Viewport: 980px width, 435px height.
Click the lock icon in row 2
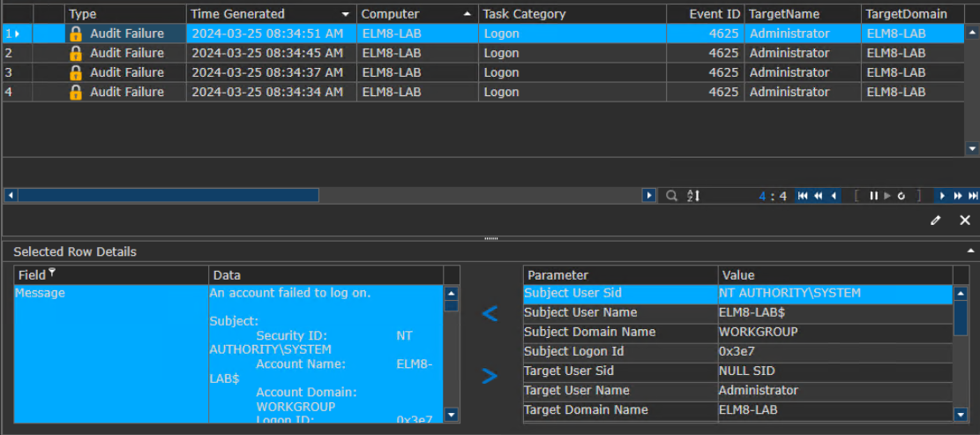[x=76, y=53]
